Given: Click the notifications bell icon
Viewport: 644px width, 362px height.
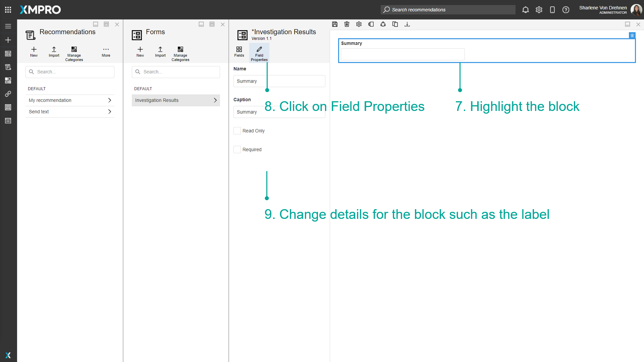Looking at the screenshot, I should (525, 10).
